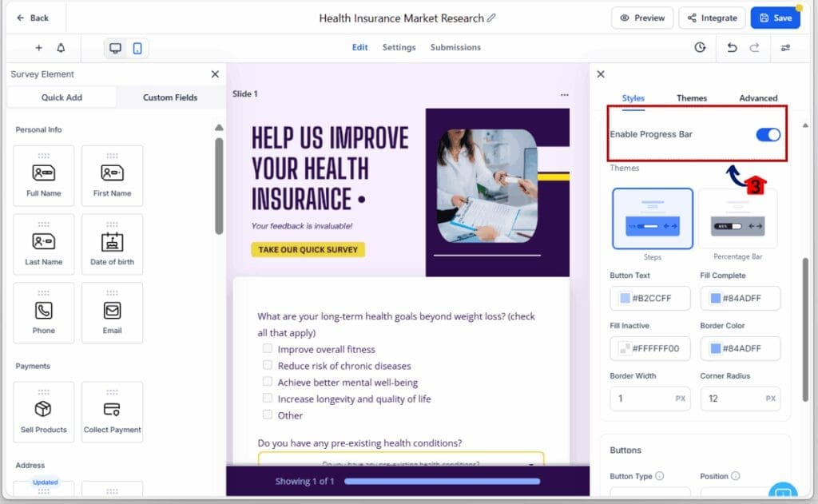818x504 pixels.
Task: Click the plus add element icon
Action: coord(38,48)
